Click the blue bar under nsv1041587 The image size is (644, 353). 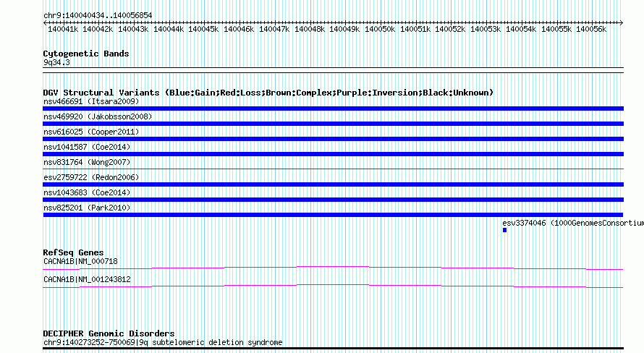pos(333,154)
